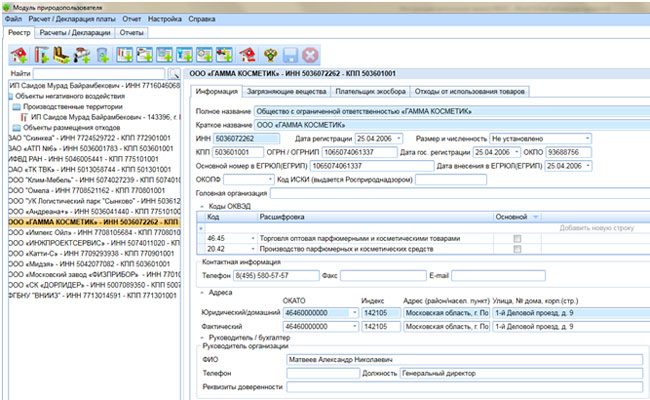Viewport: 650px width, 400px height.
Task: Click the Производственные территории folder icon
Action: [17, 107]
